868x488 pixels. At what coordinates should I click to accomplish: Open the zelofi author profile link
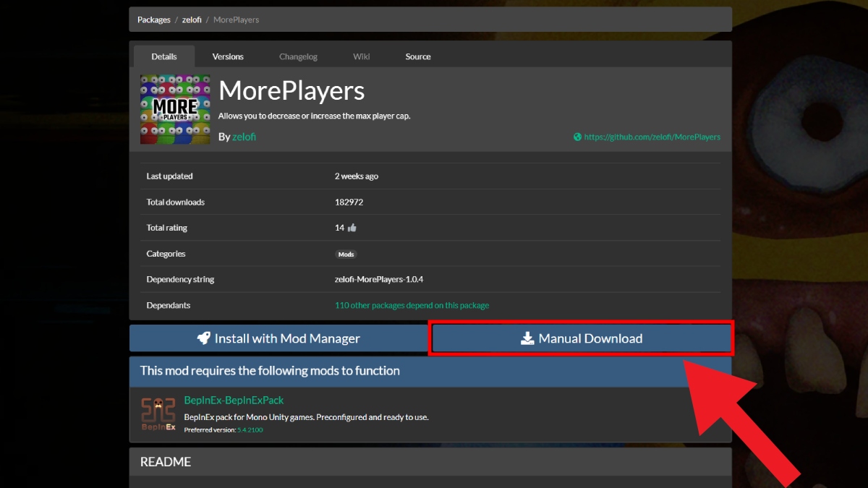coord(244,137)
